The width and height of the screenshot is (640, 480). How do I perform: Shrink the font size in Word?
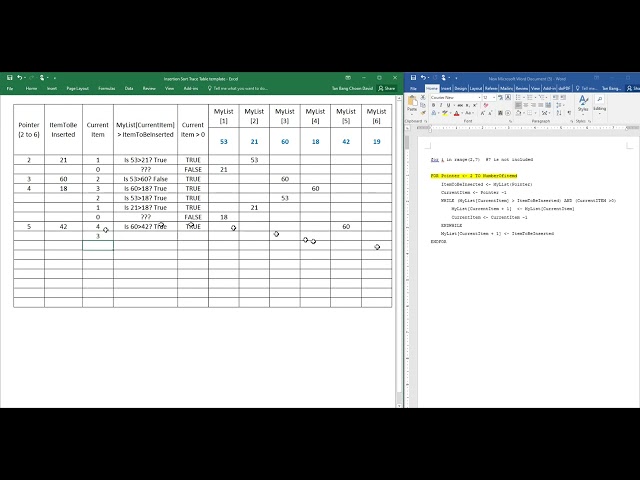pos(490,113)
